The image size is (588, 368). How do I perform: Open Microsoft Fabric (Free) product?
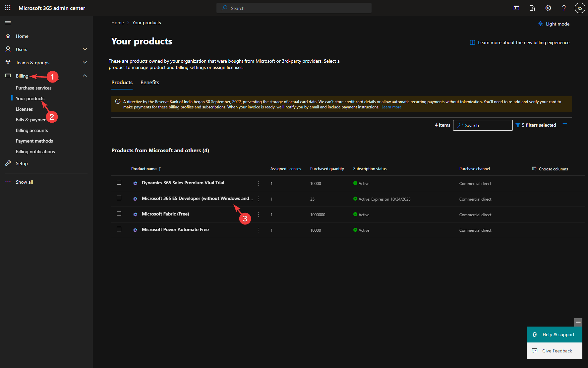point(165,214)
